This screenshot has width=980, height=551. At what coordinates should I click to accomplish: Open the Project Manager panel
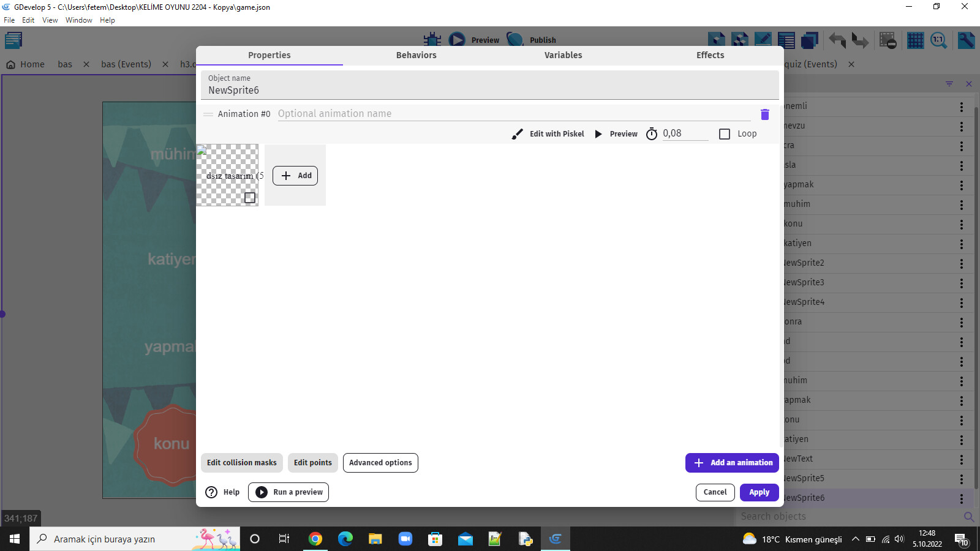click(x=13, y=40)
